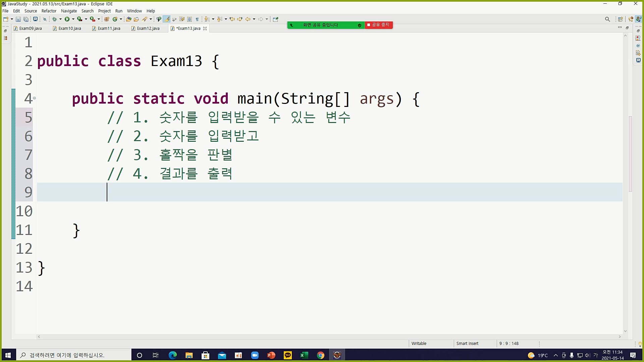Viewport: 644px width, 362px height.
Task: Click the Save toolbar icon
Action: (18, 19)
